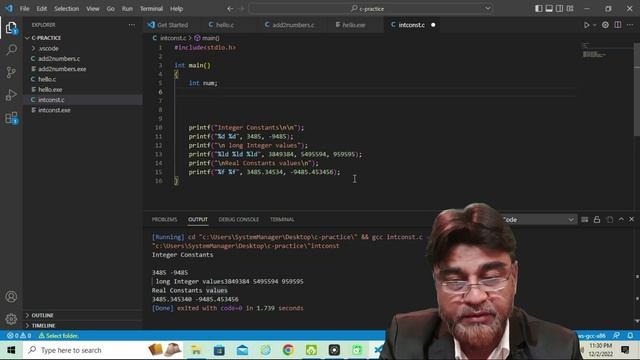Viewport: 640px width, 360px height.
Task: Open the Run menu
Action: pos(127,9)
